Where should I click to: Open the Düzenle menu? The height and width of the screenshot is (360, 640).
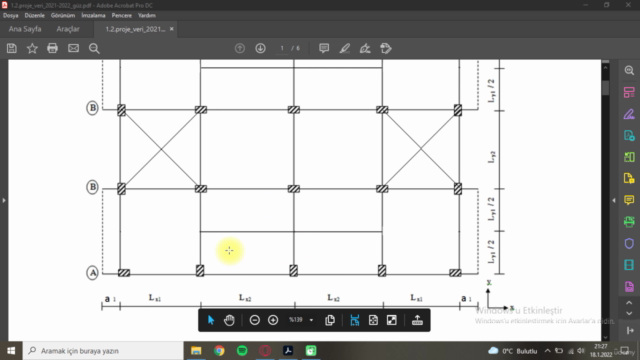click(x=34, y=16)
